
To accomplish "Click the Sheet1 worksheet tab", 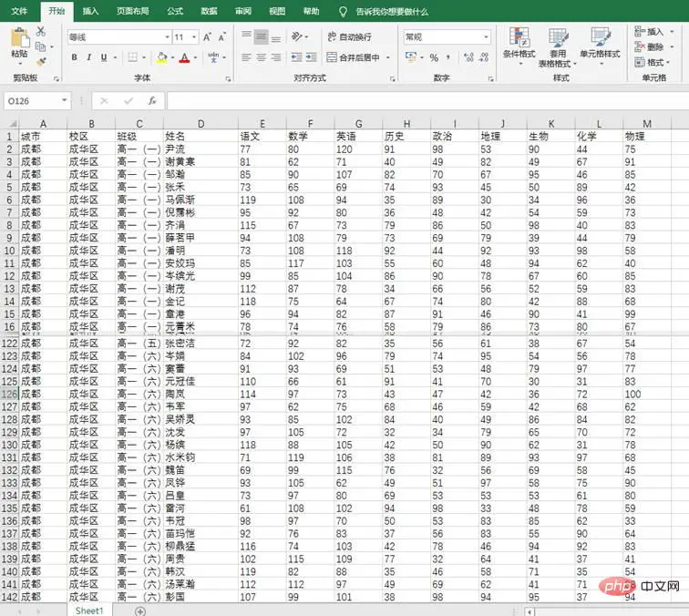I will [x=89, y=611].
